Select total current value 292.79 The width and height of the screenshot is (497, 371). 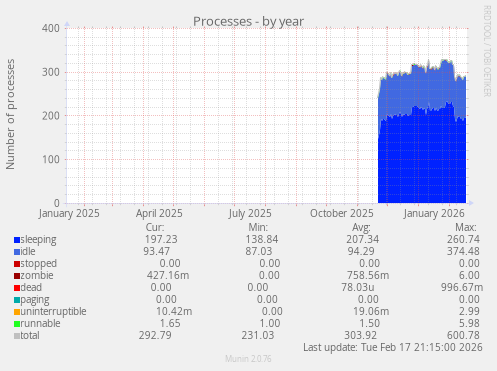[155, 335]
